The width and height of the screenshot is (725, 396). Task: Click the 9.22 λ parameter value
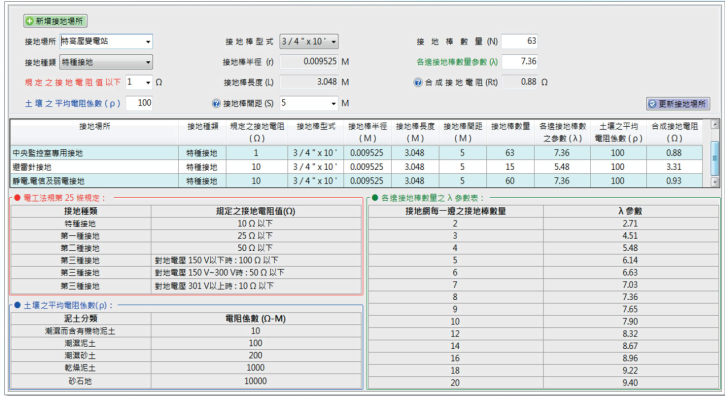(x=630, y=371)
